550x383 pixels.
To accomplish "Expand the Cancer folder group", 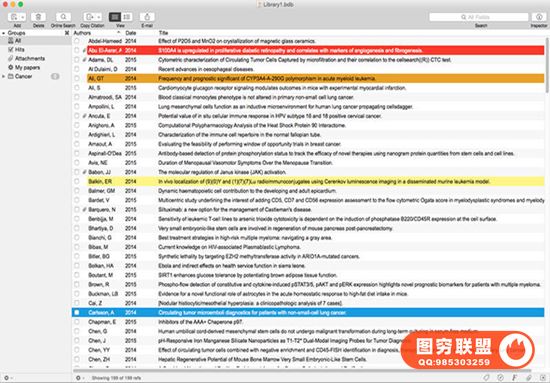I will coord(4,76).
